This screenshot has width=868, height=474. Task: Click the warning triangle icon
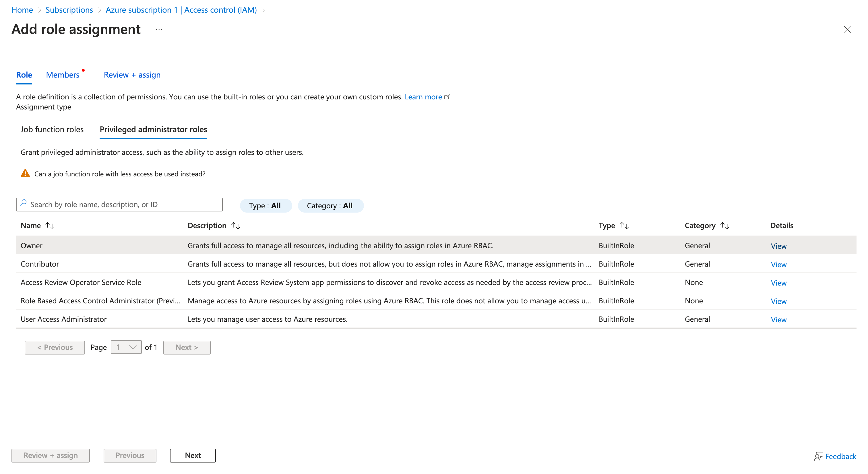click(x=25, y=174)
